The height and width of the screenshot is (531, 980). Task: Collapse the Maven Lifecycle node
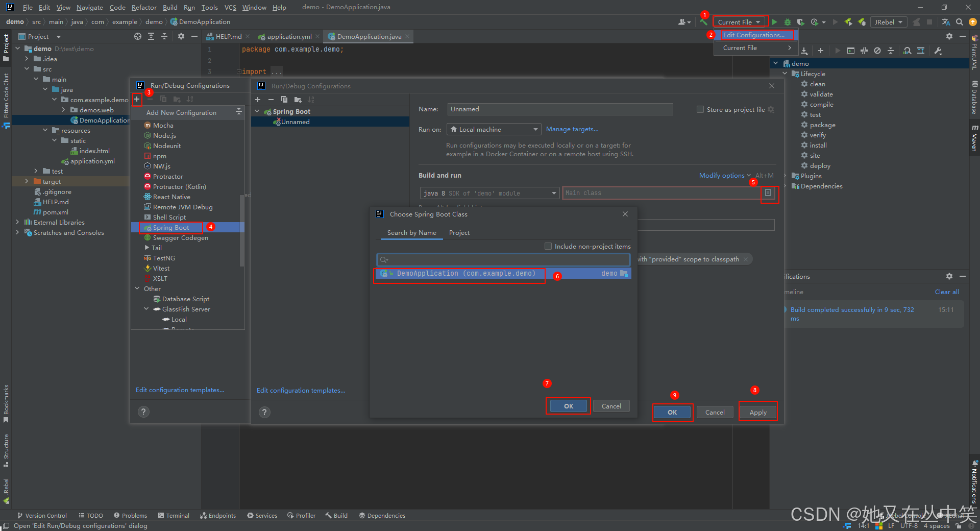(x=786, y=74)
